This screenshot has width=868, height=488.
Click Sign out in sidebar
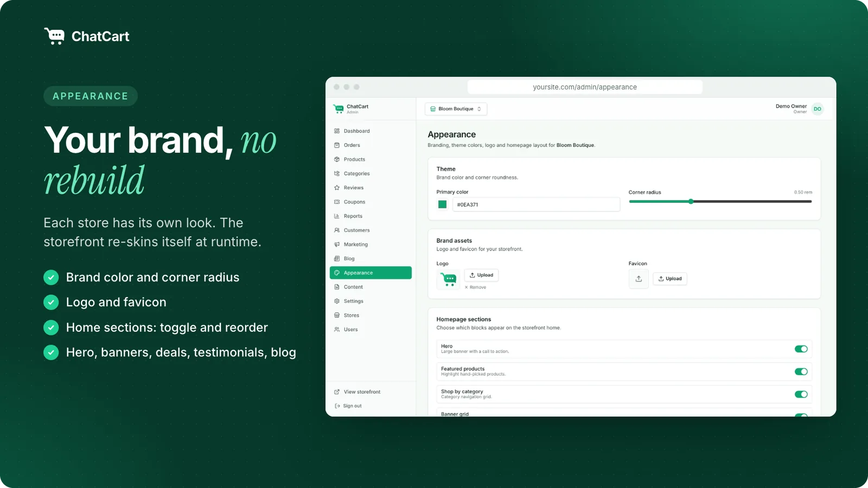pyautogui.click(x=348, y=406)
